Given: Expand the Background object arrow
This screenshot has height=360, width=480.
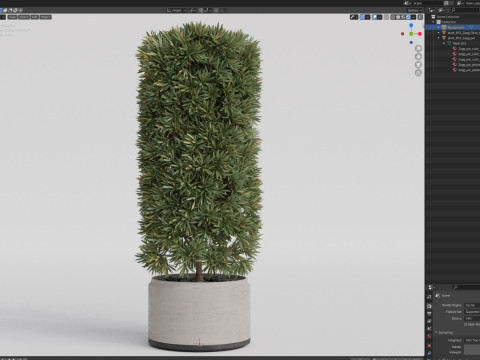Looking at the screenshot, I should [439, 27].
